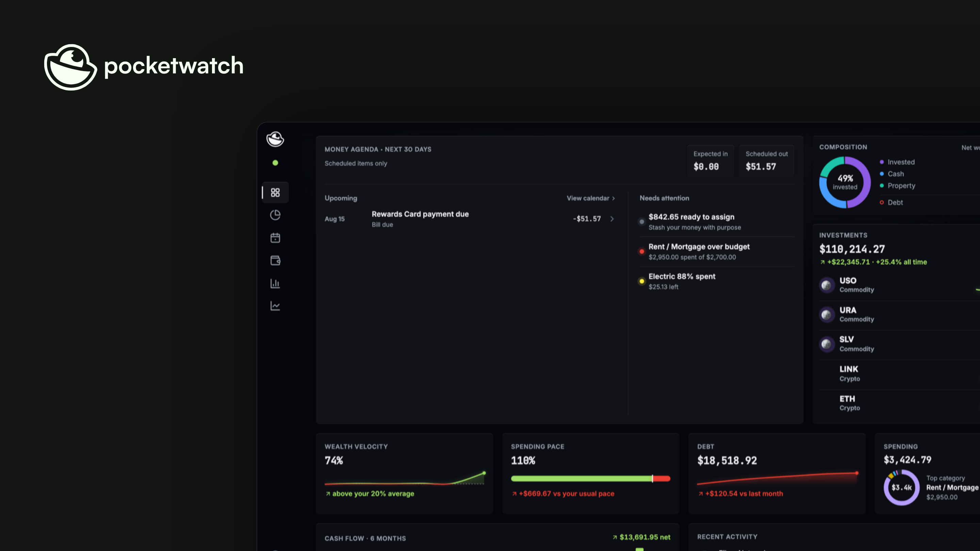Screen dimensions: 980x551
Task: Expand the Rewards Card payment chevron
Action: coord(612,219)
